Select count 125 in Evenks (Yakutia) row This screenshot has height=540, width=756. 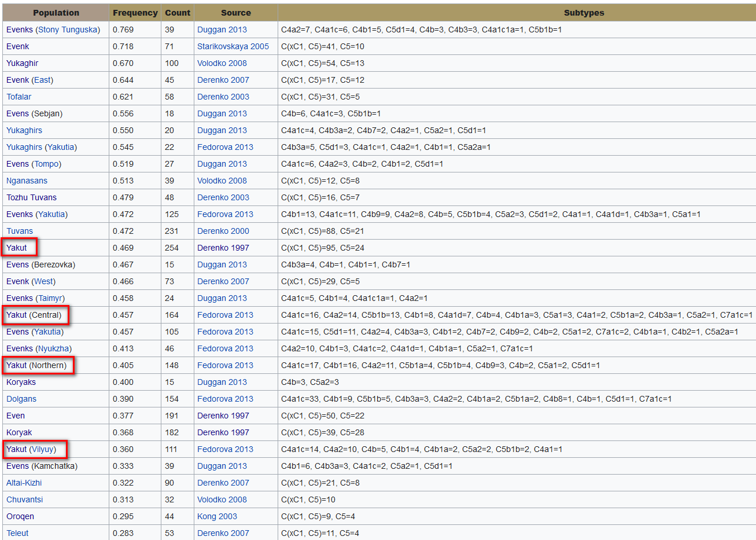172,214
